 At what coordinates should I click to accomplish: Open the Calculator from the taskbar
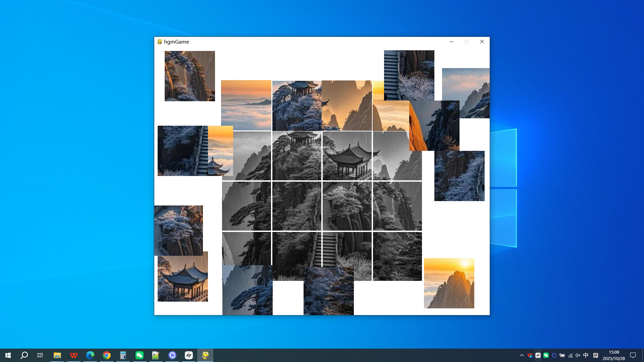click(123, 355)
